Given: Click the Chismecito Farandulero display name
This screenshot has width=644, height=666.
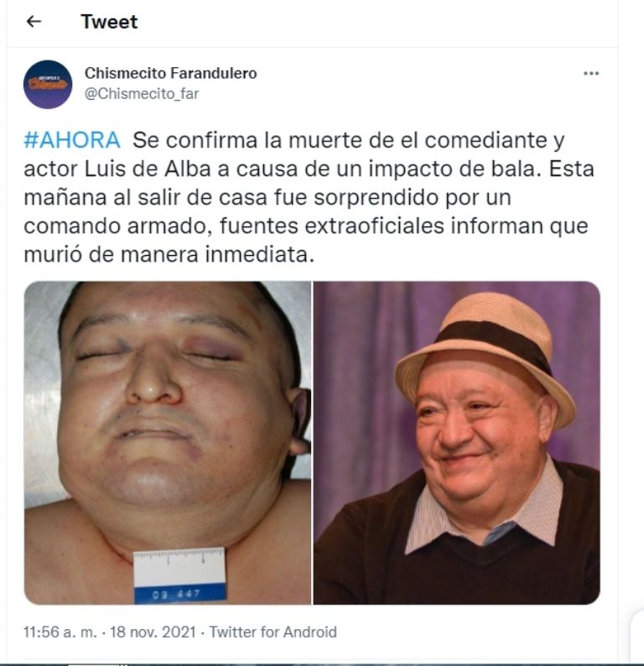Looking at the screenshot, I should pos(171,73).
